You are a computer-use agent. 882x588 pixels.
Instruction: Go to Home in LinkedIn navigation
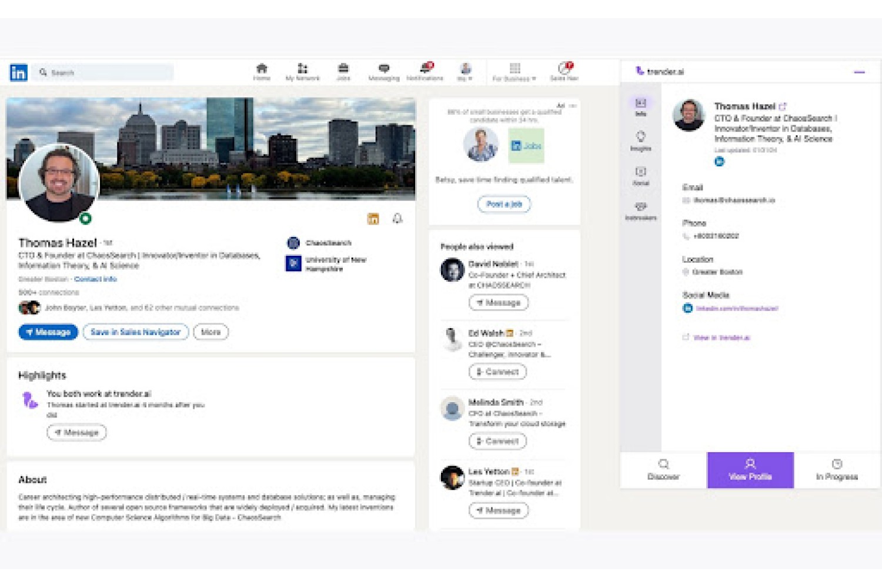[x=262, y=72]
